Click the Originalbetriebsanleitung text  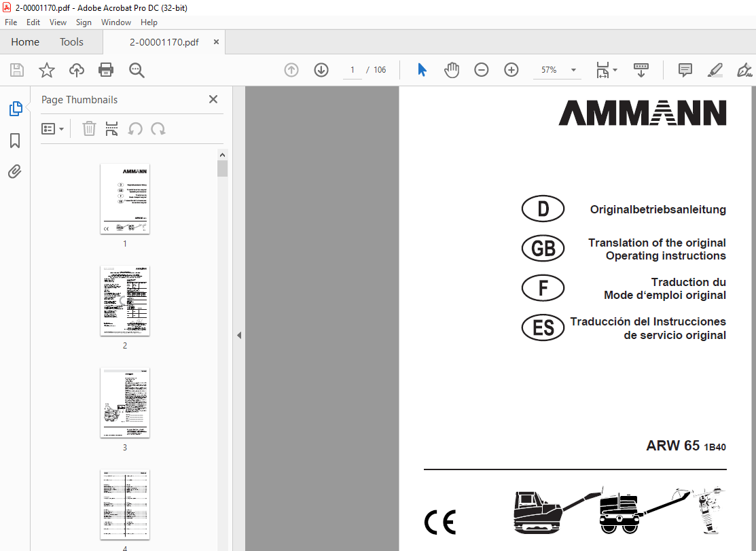658,210
